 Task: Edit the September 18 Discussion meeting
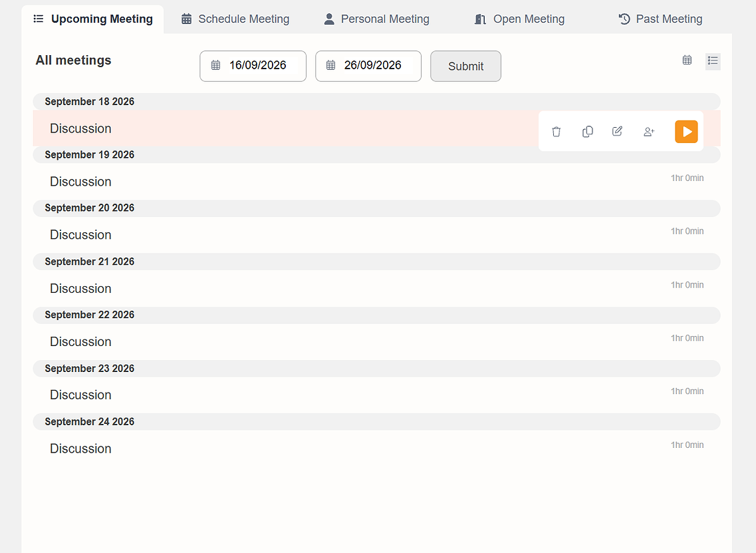tap(617, 131)
